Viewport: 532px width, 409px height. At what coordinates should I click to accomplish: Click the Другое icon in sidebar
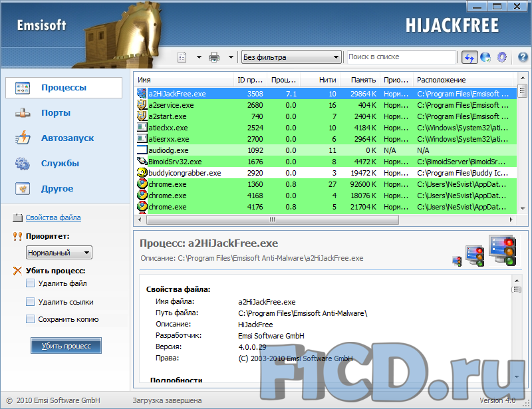(x=23, y=189)
